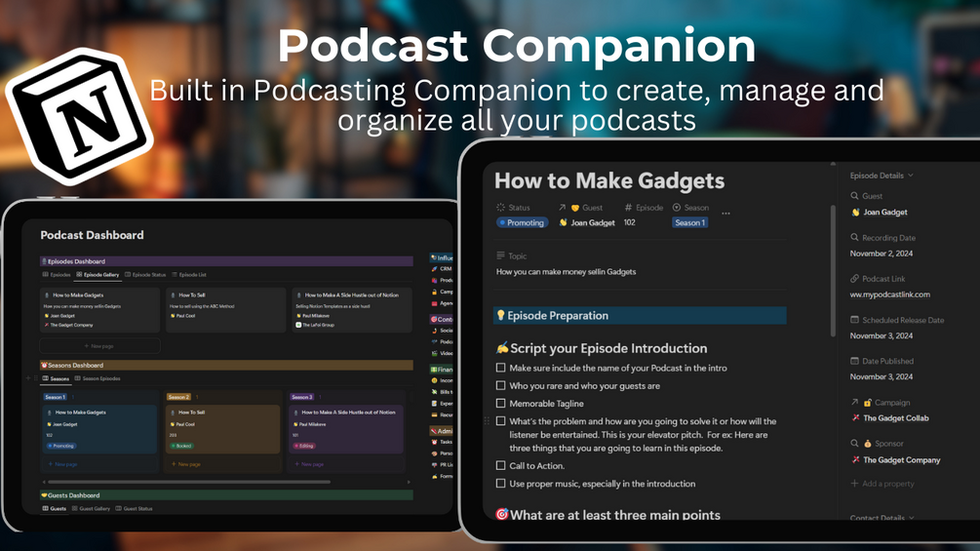Viewport: 980px width, 551px height.
Task: Click the board scroll left arrow
Action: (44, 482)
